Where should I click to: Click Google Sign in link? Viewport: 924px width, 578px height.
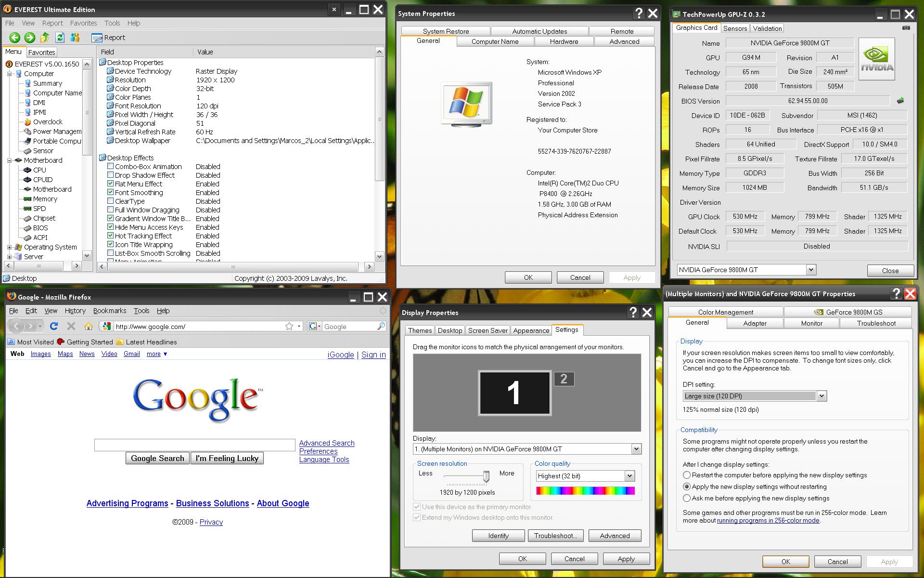[373, 355]
